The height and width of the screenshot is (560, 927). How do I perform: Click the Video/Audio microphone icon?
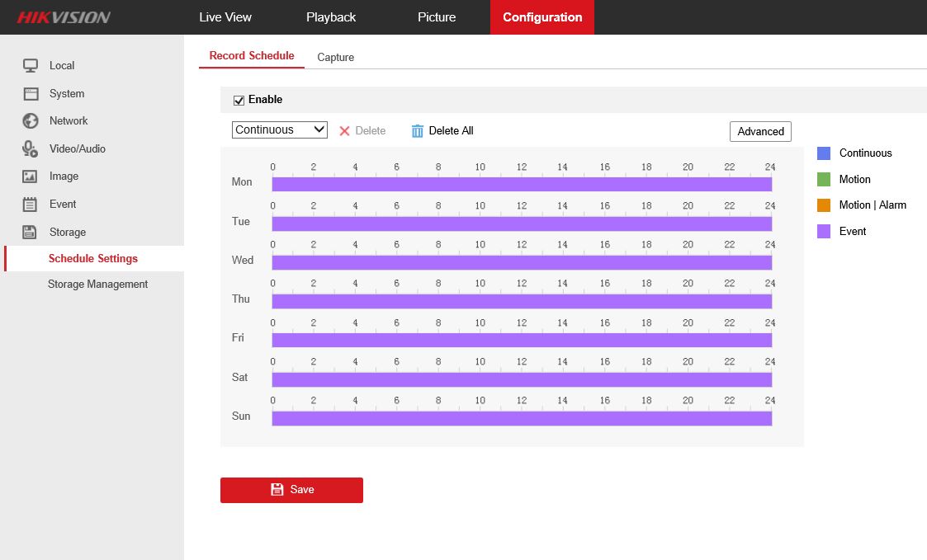click(31, 149)
